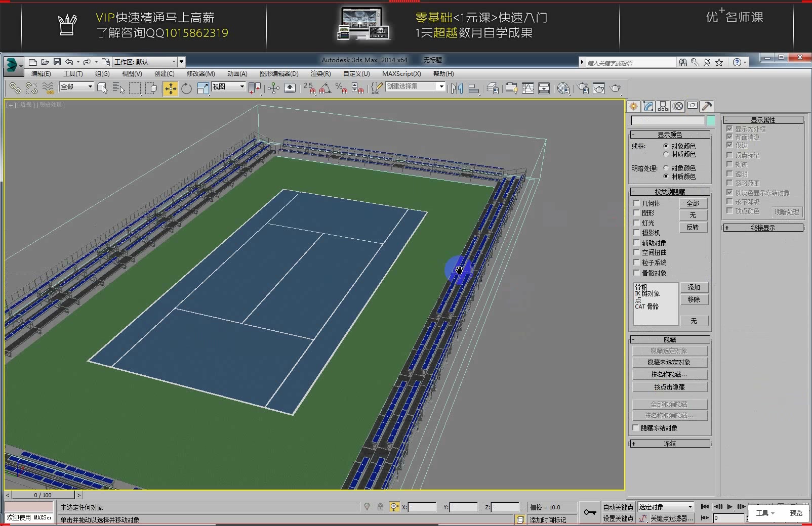Click the Redo arrow icon

(x=87, y=62)
